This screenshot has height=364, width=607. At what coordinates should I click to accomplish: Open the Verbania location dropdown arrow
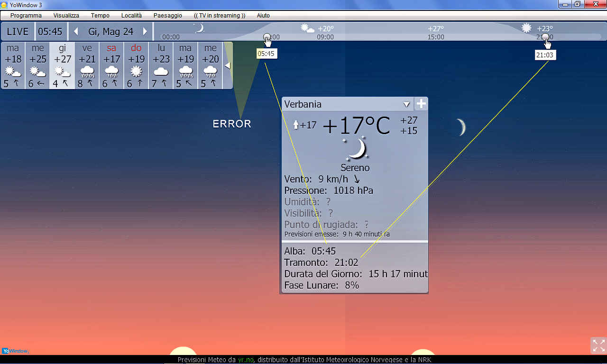406,104
